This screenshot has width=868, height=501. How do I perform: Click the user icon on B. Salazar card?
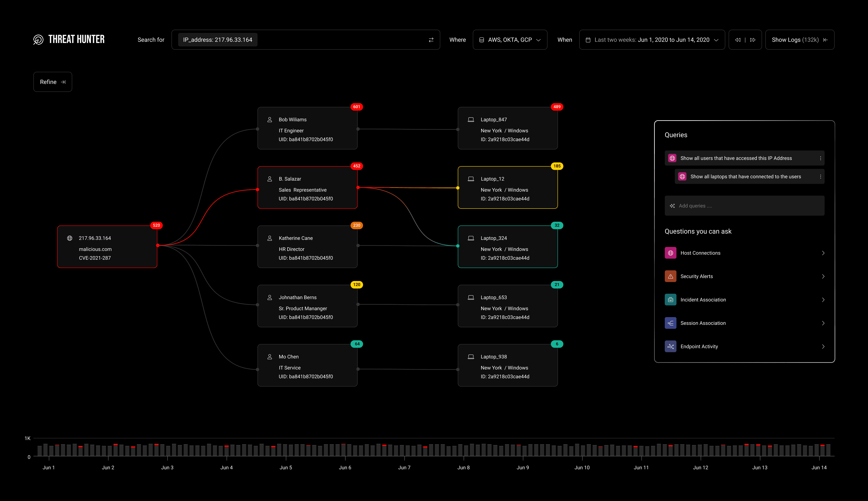[x=270, y=179]
